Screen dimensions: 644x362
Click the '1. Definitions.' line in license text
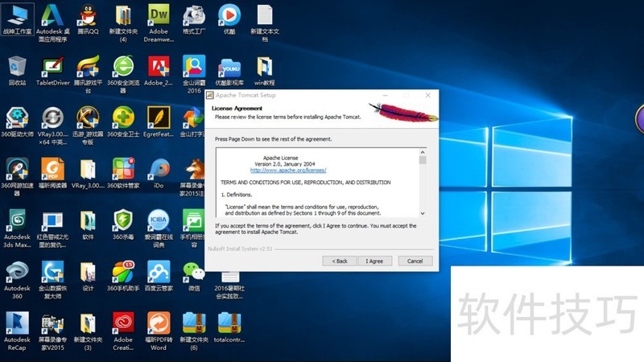tap(237, 195)
